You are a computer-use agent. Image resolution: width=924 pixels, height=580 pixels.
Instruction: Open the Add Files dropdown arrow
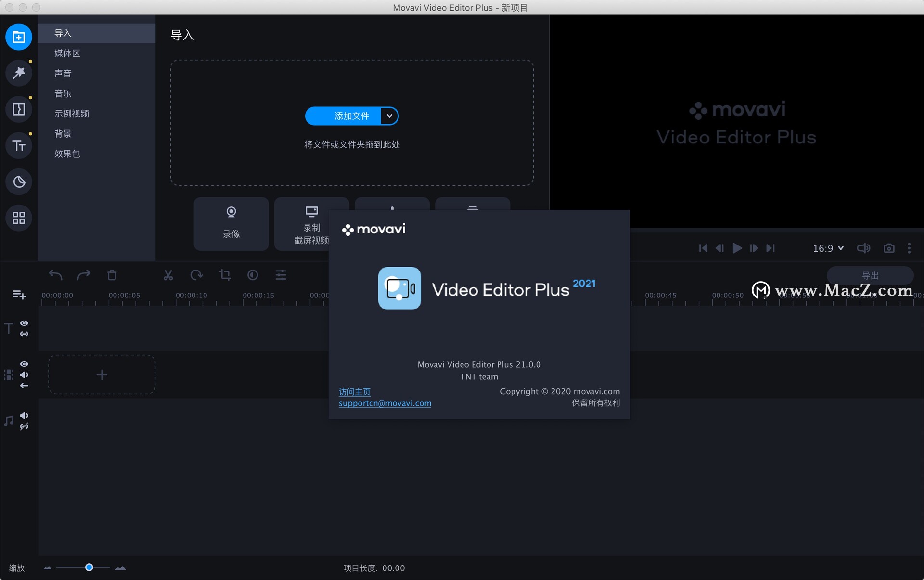[389, 116]
